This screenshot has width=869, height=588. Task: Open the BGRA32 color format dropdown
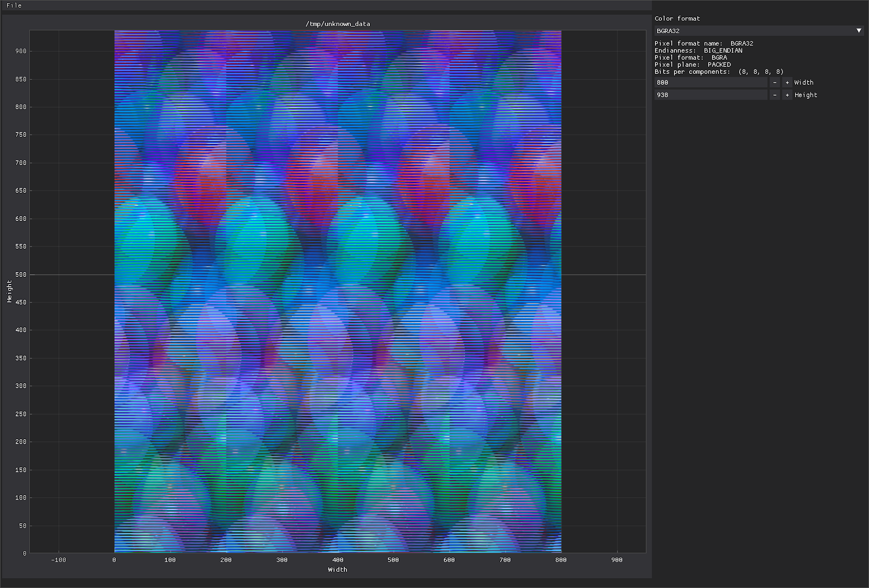(x=759, y=31)
